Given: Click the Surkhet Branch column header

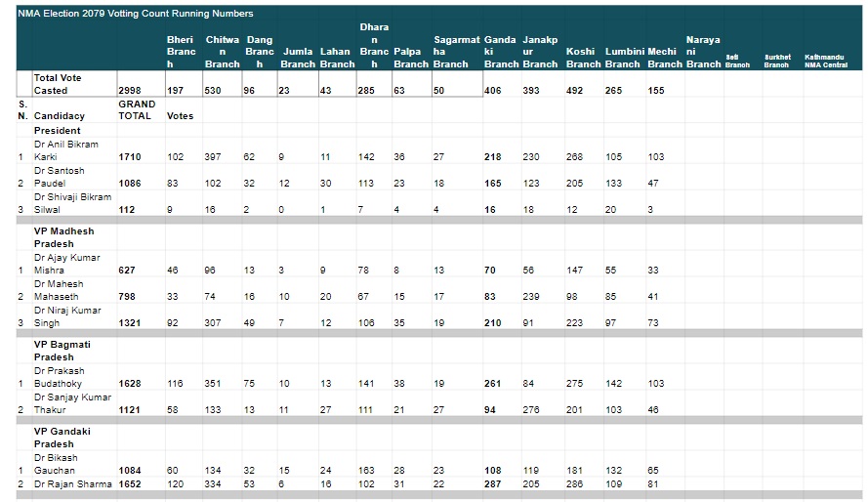Looking at the screenshot, I should pos(777,61).
